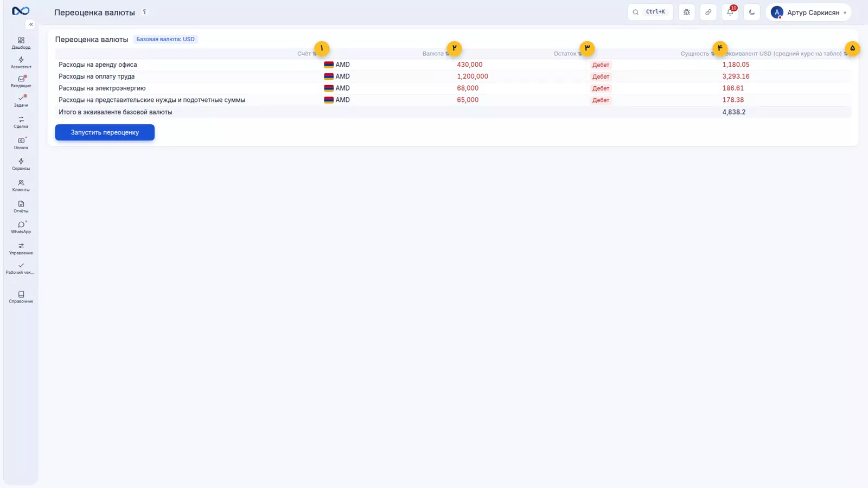
Task: Open the Рабочий чек sidebar item
Action: tap(21, 268)
